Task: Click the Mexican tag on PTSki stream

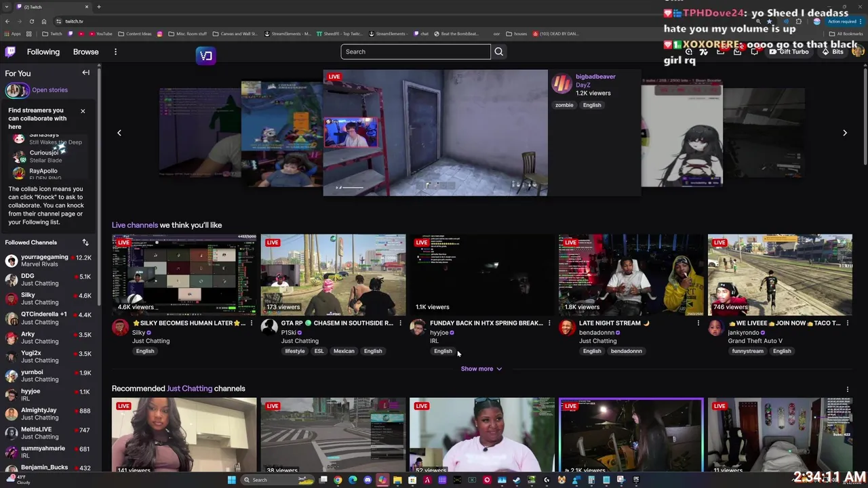Action: click(344, 351)
